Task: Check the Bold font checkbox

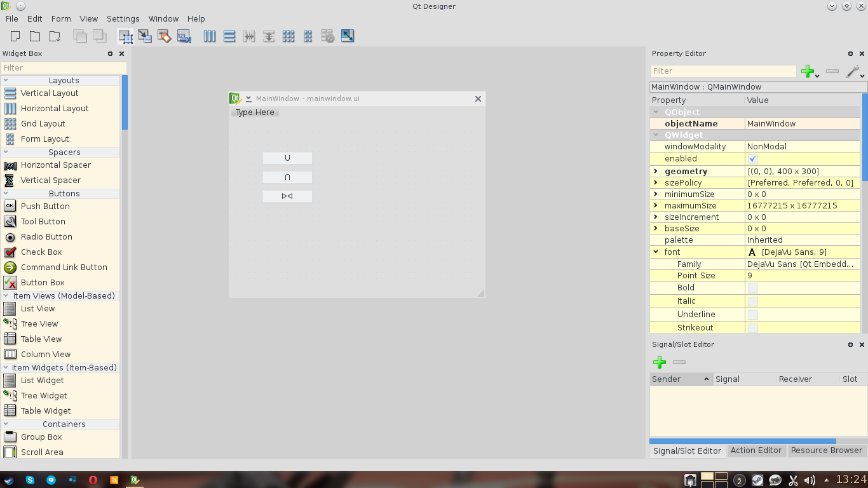Action: click(x=753, y=288)
